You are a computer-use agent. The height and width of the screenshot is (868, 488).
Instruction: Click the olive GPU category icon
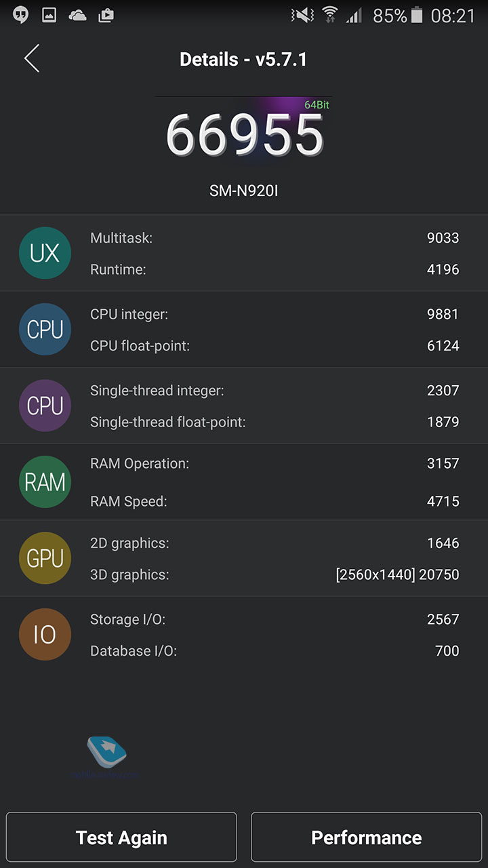[x=45, y=558]
